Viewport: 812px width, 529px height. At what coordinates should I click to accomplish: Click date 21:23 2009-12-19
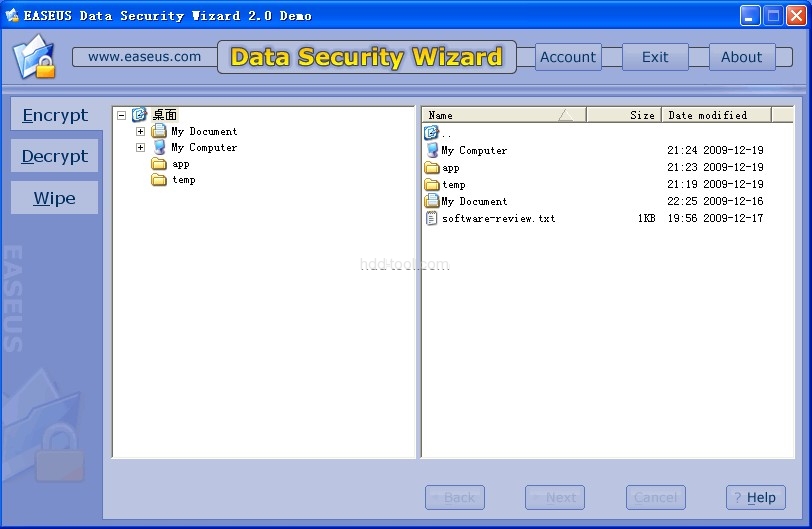[715, 167]
